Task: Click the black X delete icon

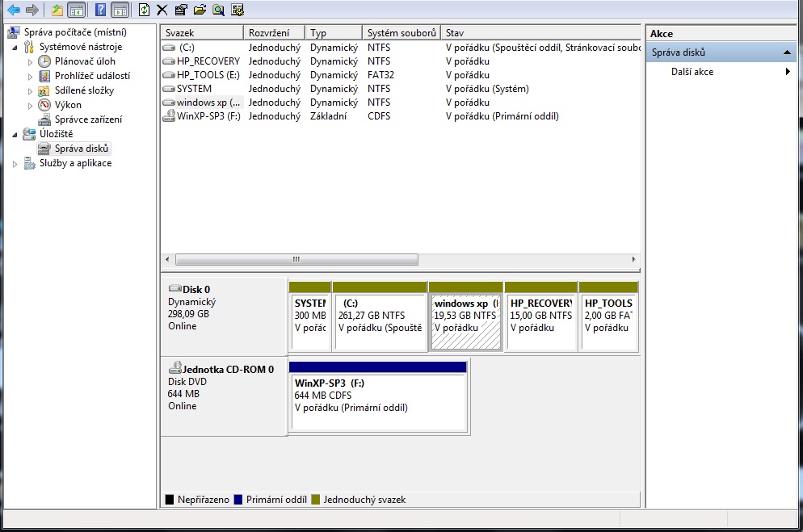Action: [162, 10]
